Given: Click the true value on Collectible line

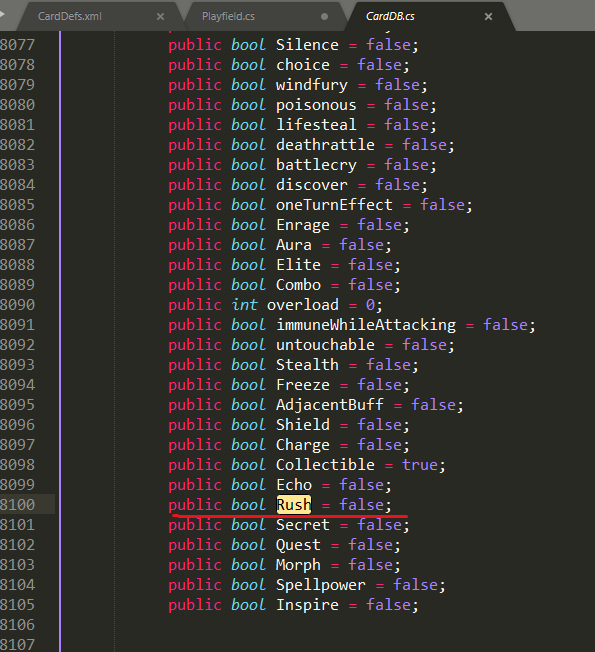Looking at the screenshot, I should point(419,465).
